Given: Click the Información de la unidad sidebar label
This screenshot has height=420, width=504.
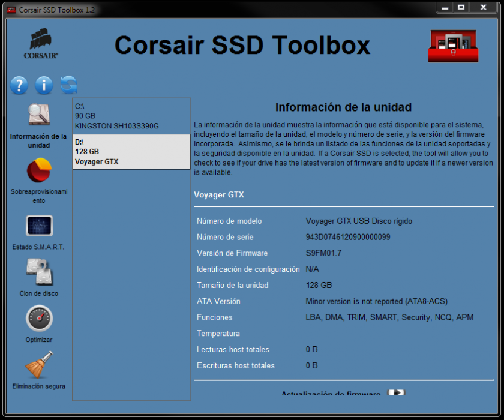Looking at the screenshot, I should 38,140.
